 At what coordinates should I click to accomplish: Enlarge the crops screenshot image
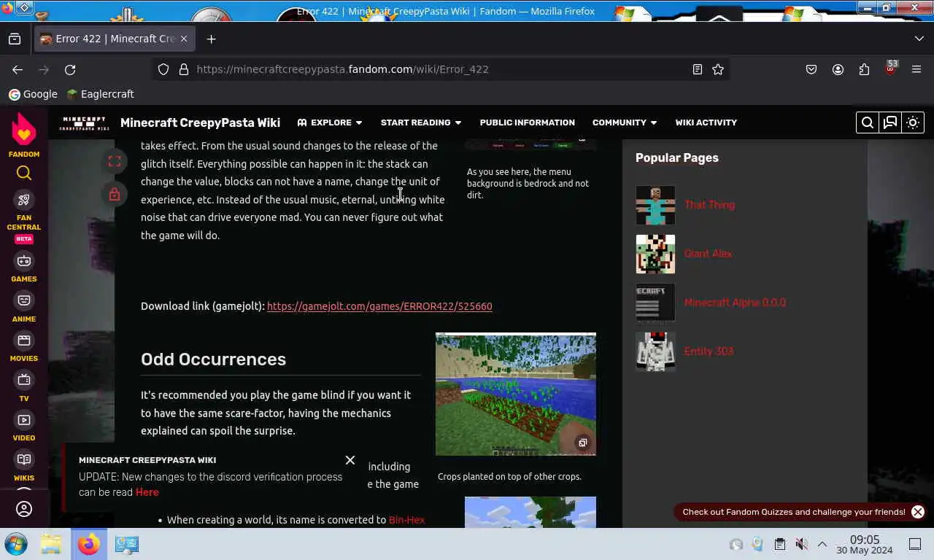click(515, 394)
